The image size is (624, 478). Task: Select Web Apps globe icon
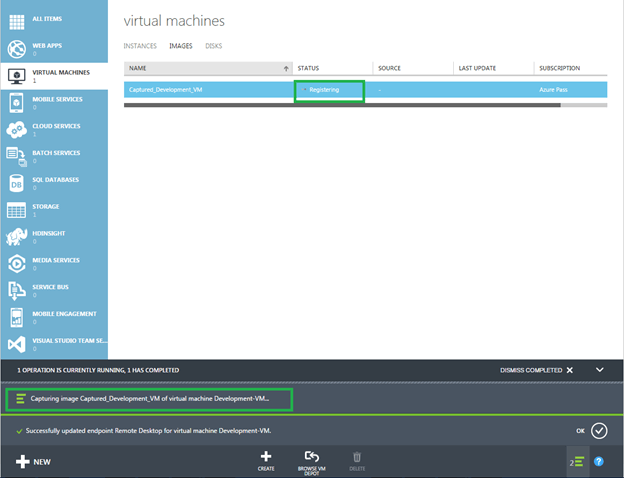(17, 49)
